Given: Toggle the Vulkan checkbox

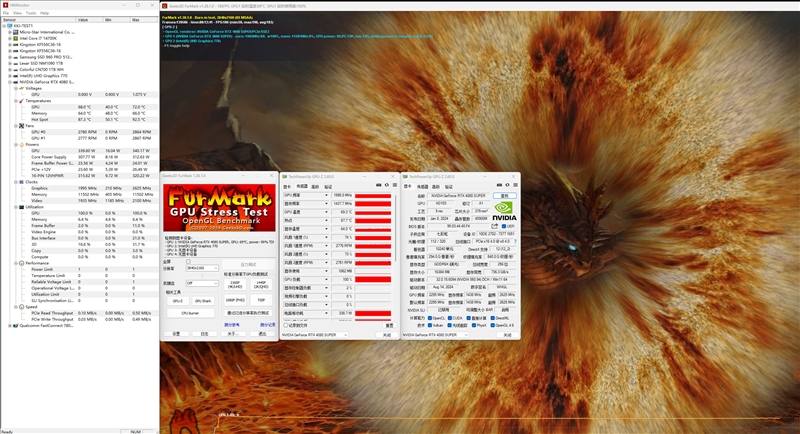Looking at the screenshot, I should [x=430, y=325].
